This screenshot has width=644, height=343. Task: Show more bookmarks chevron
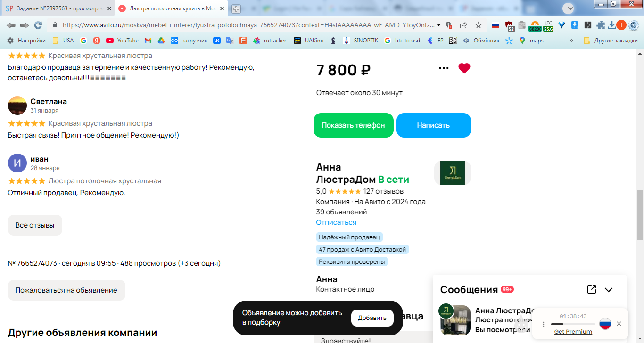(x=571, y=41)
